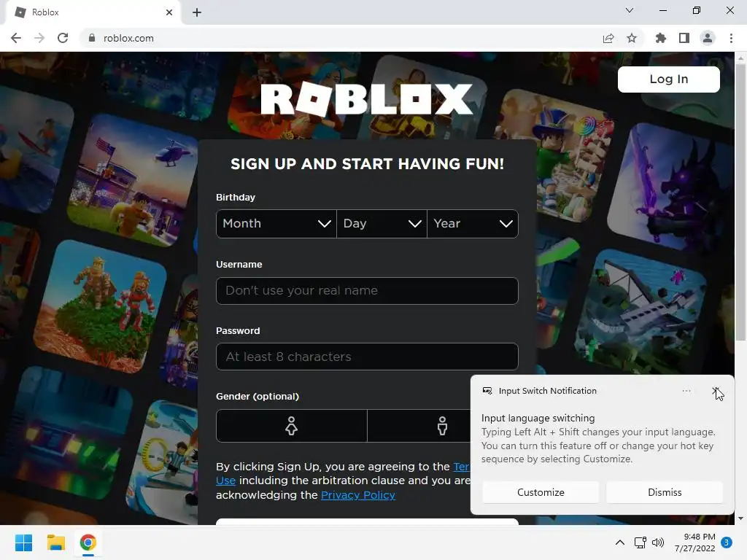Click the helicopter game thumbnail

point(133,180)
